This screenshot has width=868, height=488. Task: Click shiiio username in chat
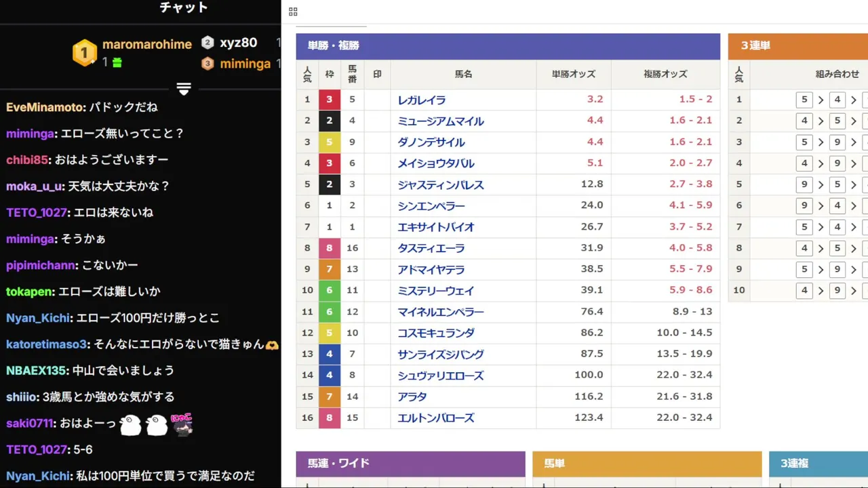[22, 397]
